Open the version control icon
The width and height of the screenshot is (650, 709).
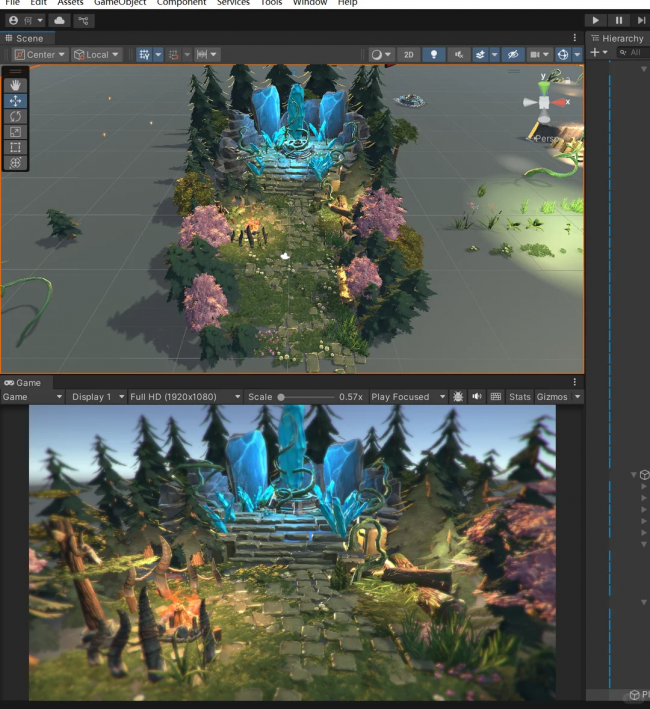point(84,20)
